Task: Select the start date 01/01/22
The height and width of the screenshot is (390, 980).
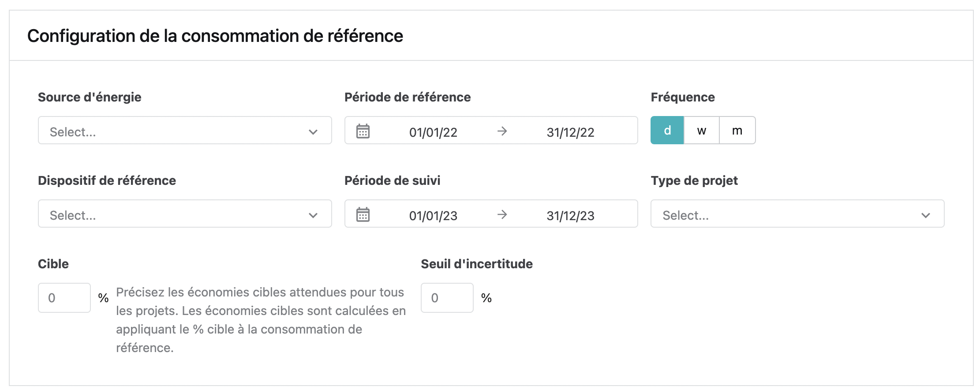Action: 433,132
